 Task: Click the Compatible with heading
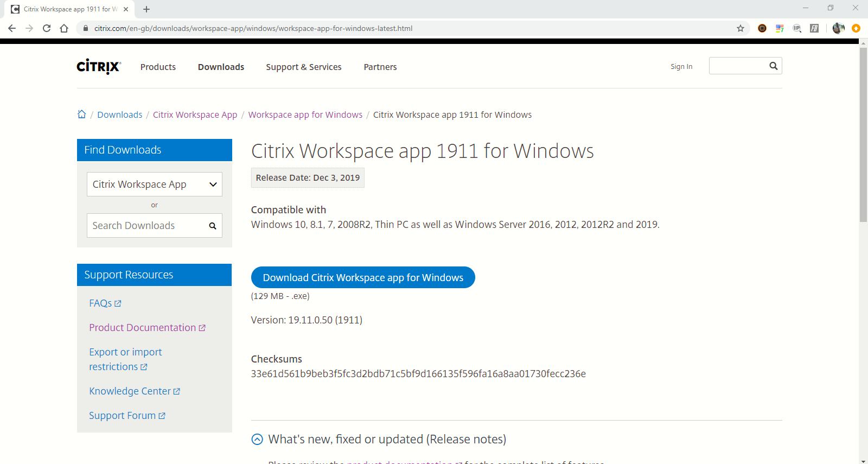(x=289, y=210)
